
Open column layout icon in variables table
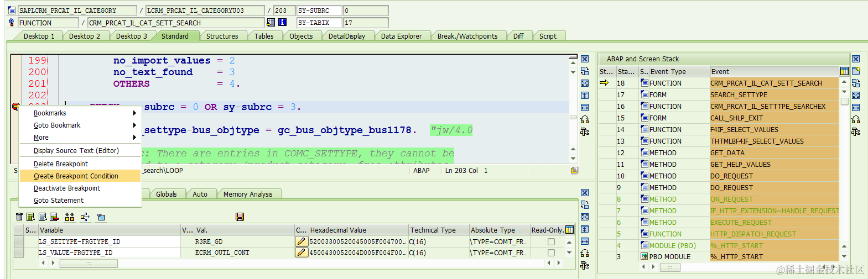569,230
